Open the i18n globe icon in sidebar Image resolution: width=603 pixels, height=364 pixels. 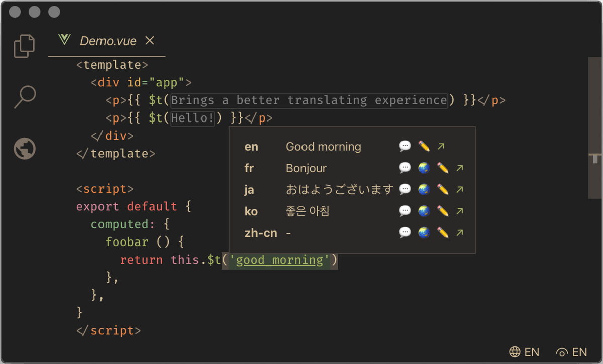(x=25, y=149)
